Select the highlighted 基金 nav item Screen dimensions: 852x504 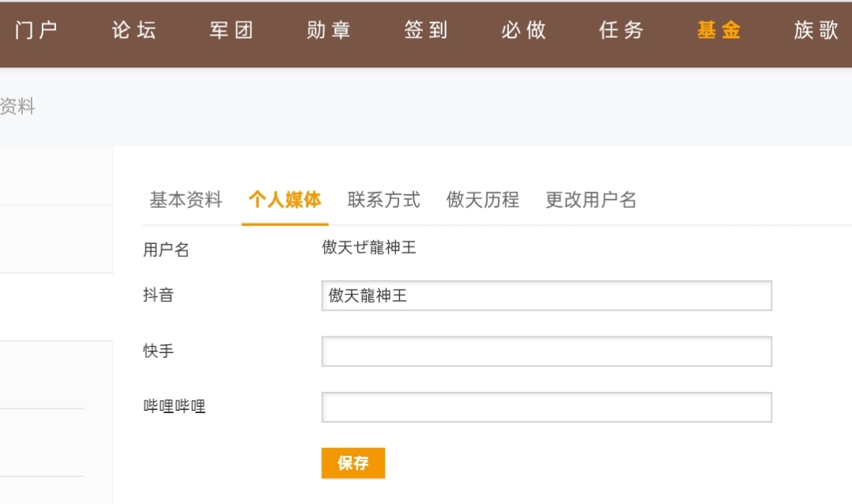coord(718,31)
